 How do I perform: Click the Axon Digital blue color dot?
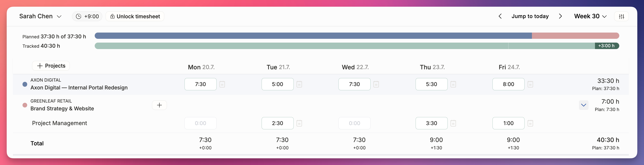(25, 84)
